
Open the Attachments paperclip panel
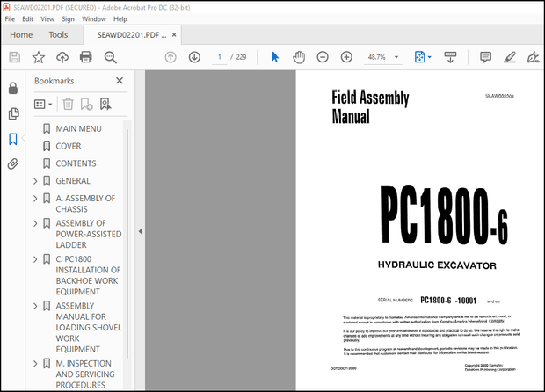coord(13,163)
